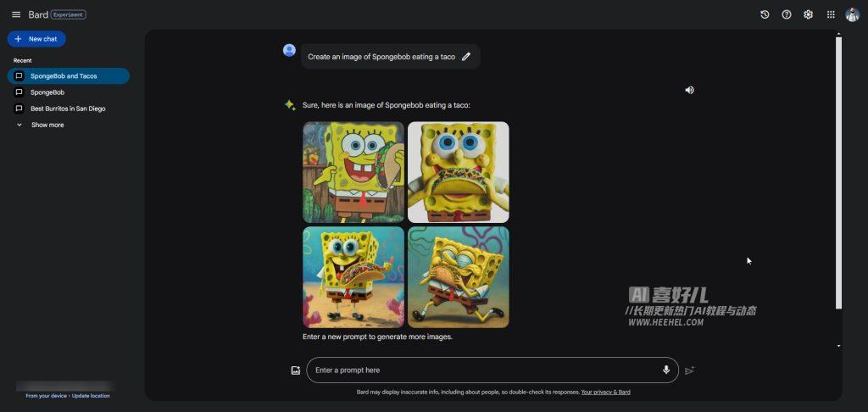The image size is (868, 412).
Task: Activate the microphone voice input
Action: [666, 370]
